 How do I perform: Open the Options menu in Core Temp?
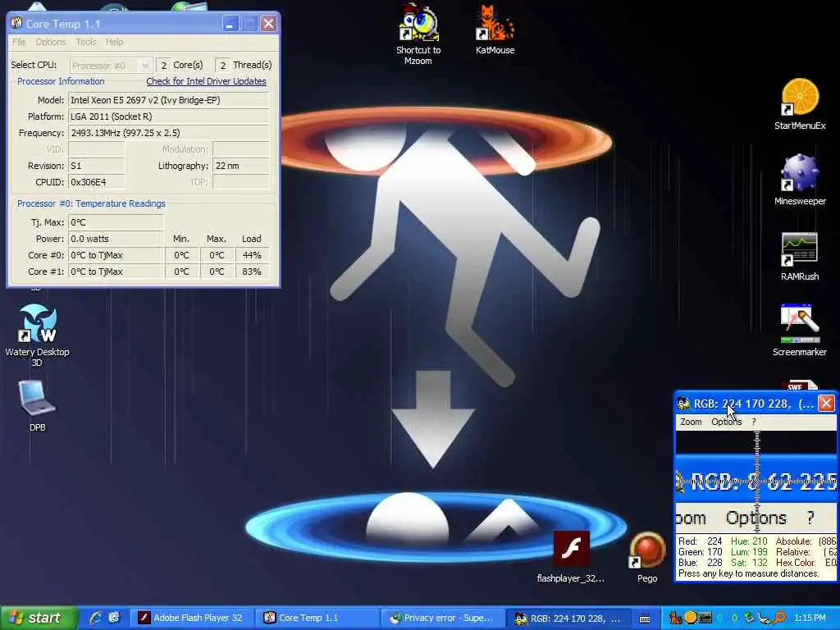coord(50,42)
